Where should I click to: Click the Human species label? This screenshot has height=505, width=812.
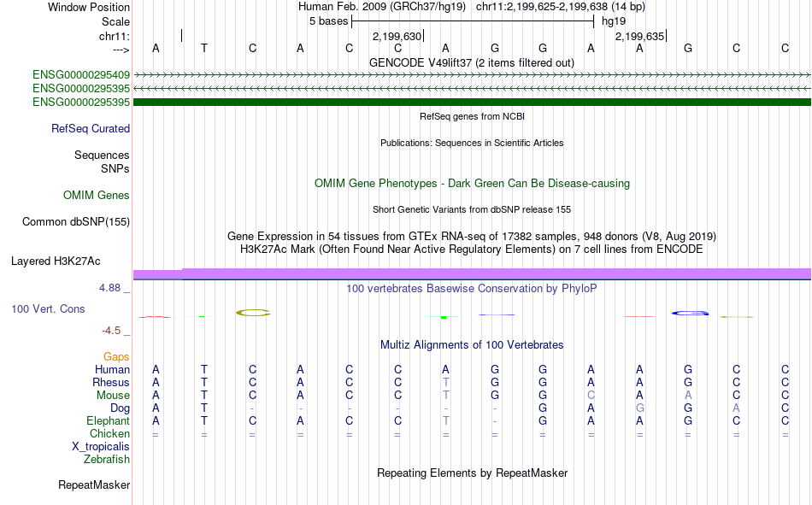click(x=112, y=369)
